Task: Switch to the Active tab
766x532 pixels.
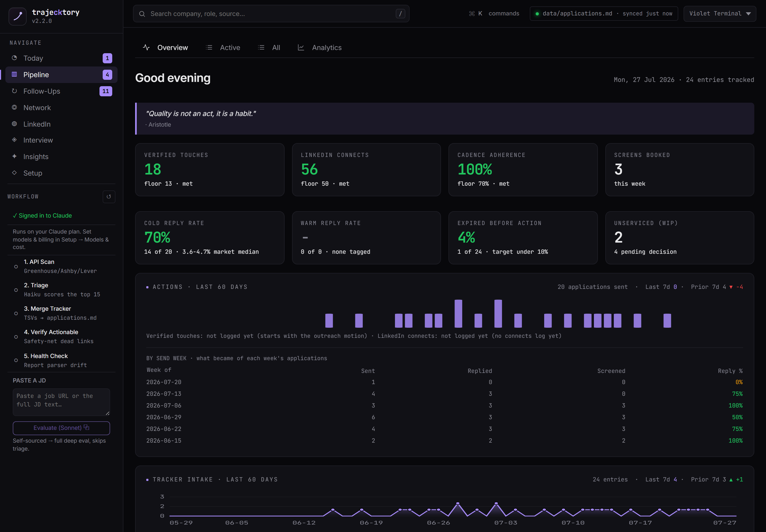Action: [223, 48]
